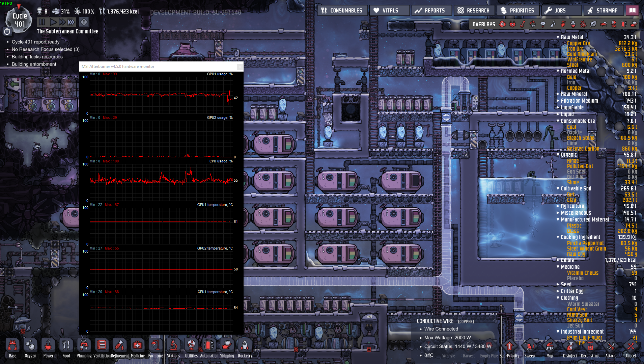Open the Cycle 401 report notification

(35, 42)
